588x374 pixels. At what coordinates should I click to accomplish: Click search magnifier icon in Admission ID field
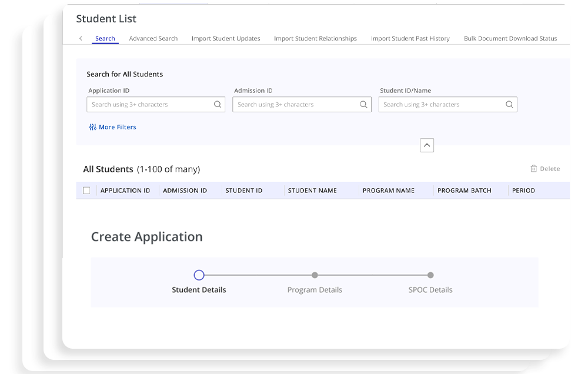(x=363, y=105)
